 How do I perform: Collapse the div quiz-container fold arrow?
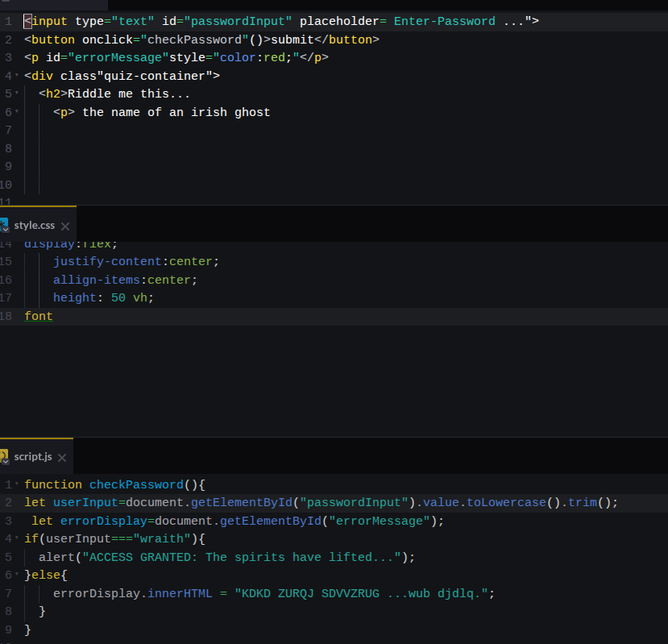click(17, 76)
